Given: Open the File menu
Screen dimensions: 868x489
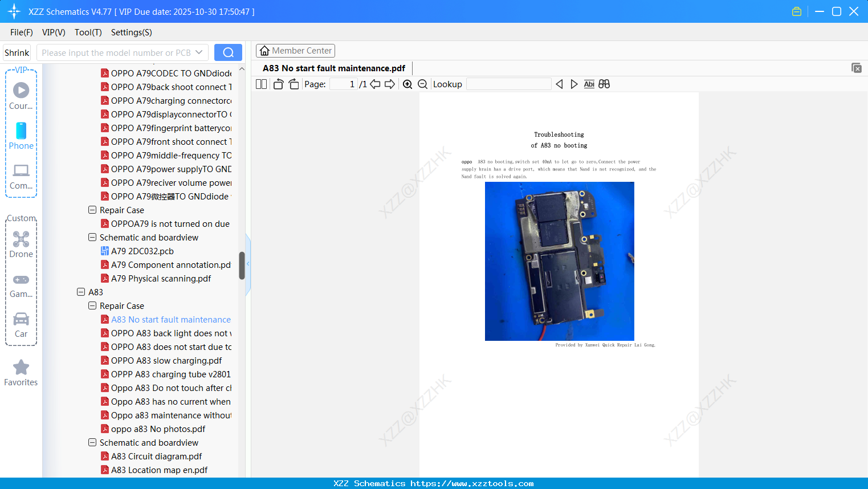Looking at the screenshot, I should (22, 32).
